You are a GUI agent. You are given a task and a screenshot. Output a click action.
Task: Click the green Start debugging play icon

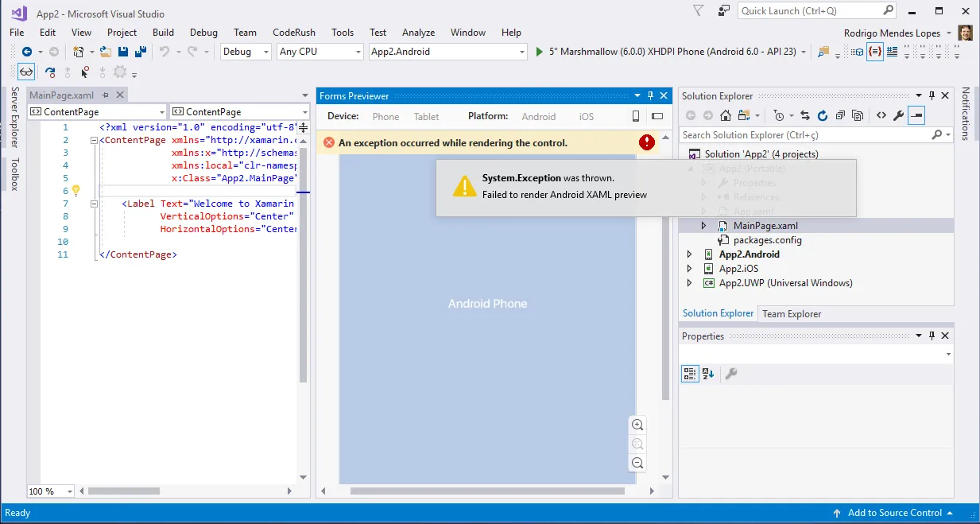coord(540,52)
